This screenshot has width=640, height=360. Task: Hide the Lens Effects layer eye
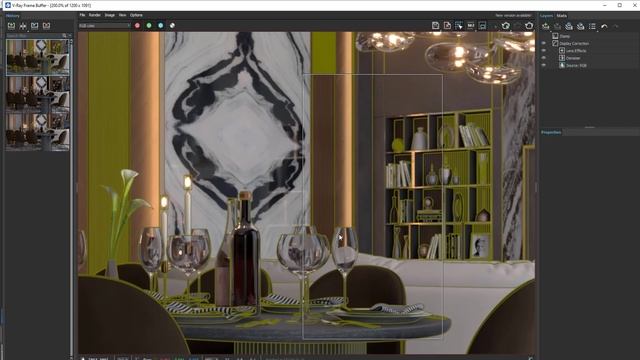coord(544,51)
